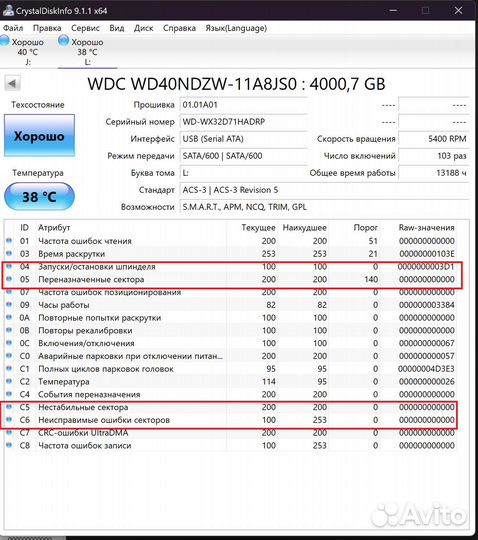Click the Прошивка field 01.01A01
Image resolution: width=478 pixels, height=540 pixels.
(243, 105)
